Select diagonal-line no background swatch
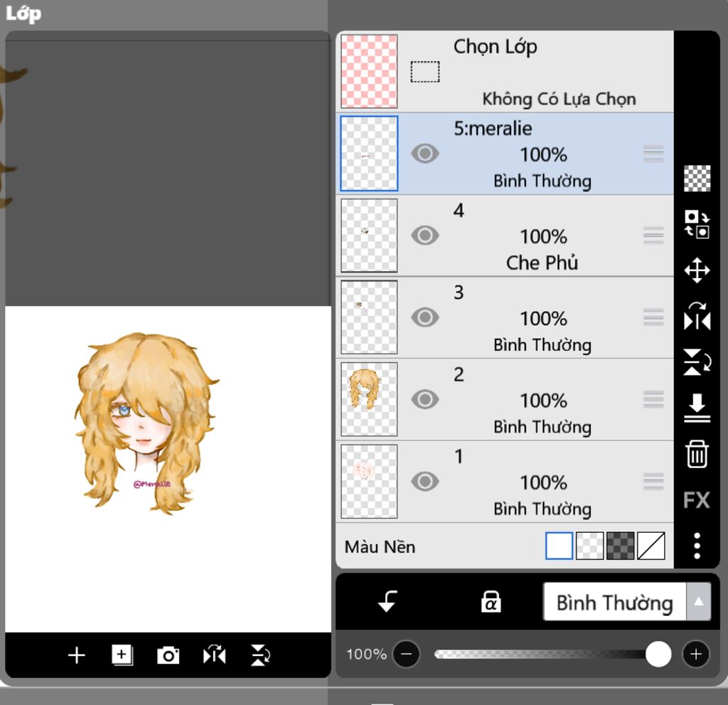This screenshot has height=705, width=728. [651, 546]
